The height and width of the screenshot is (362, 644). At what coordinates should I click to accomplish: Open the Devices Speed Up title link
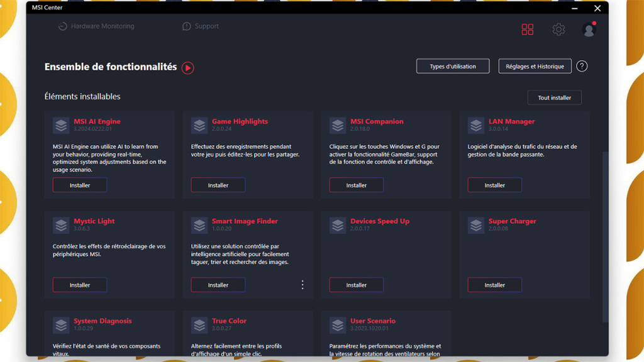tap(380, 221)
